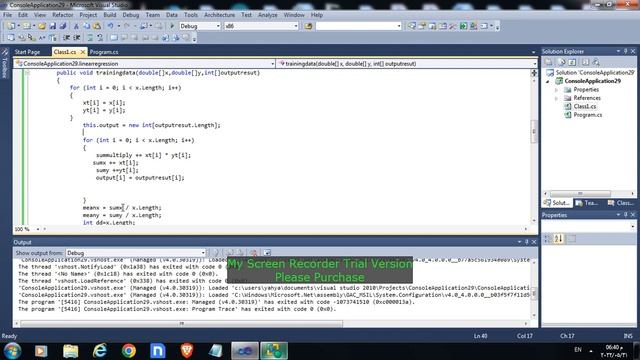Open Brave browser from taskbar
Screen dimensions: 640x360
coord(187,351)
